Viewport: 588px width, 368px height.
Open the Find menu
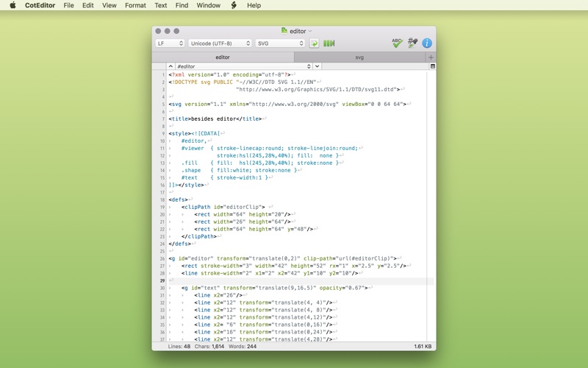(x=182, y=5)
